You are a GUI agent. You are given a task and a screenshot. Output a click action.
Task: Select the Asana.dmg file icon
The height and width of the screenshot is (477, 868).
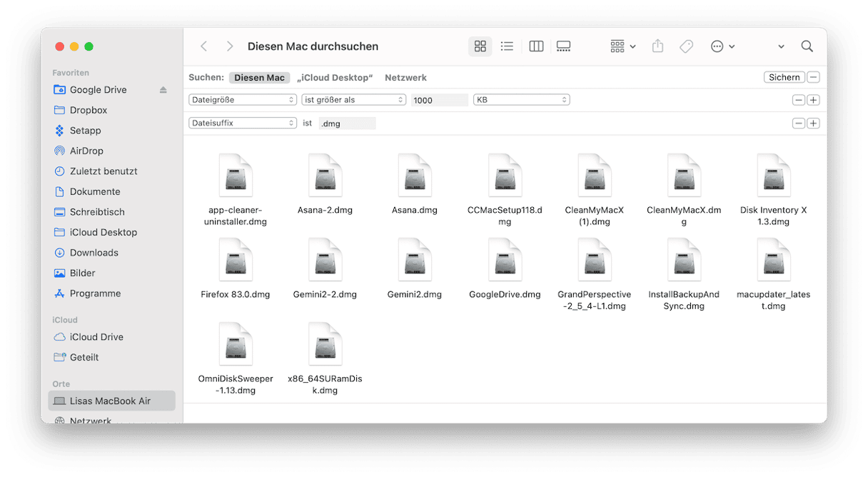coord(415,176)
